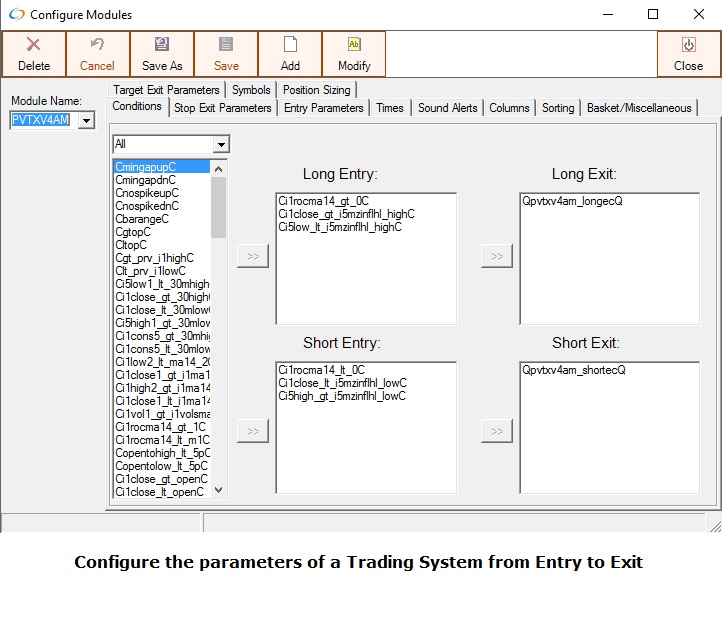Click the Close power icon
The width and height of the screenshot is (722, 623).
(x=688, y=45)
